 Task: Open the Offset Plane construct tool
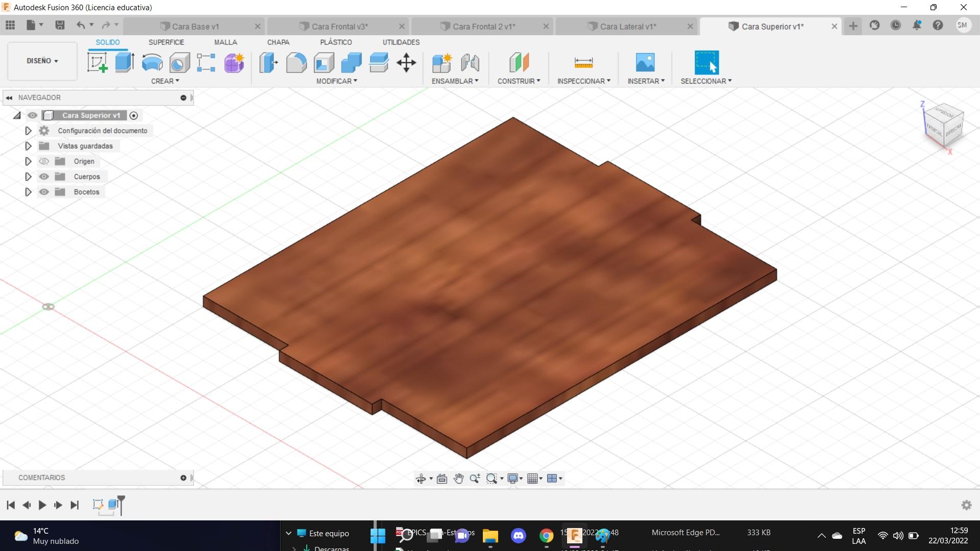[519, 63]
